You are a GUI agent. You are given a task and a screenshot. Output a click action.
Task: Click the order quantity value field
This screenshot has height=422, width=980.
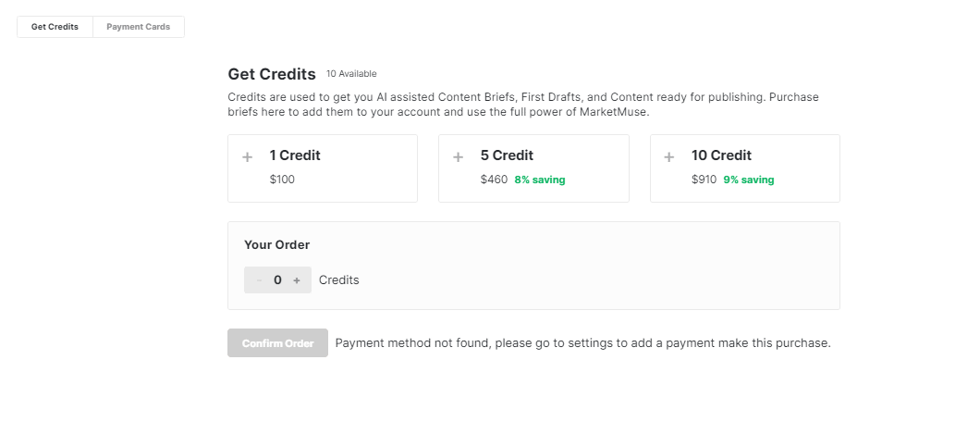tap(277, 280)
